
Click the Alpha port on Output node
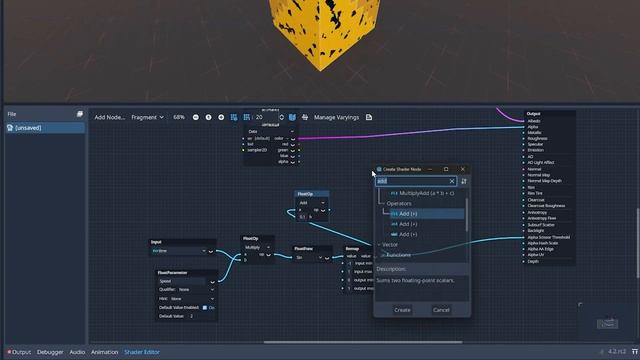coord(524,127)
